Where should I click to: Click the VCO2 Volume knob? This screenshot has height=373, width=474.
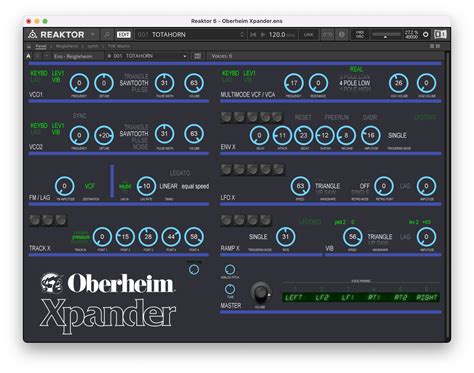click(194, 134)
